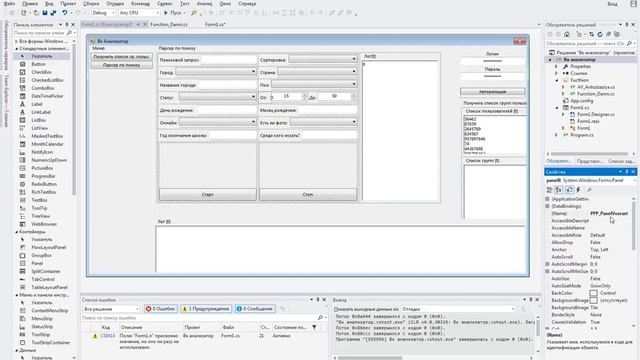
Task: Click the error list filter funnel icon
Action: point(314,327)
